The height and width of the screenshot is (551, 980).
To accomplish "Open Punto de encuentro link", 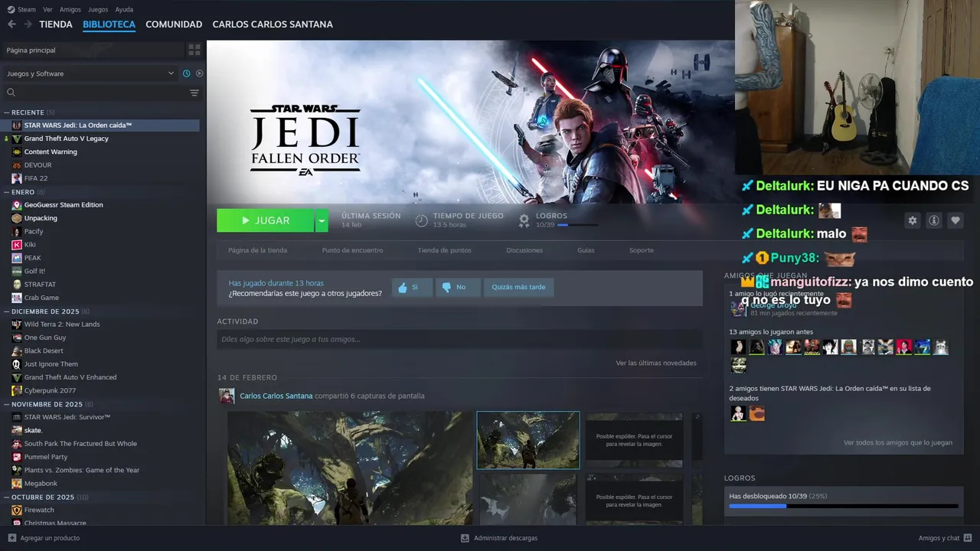I will click(x=352, y=250).
